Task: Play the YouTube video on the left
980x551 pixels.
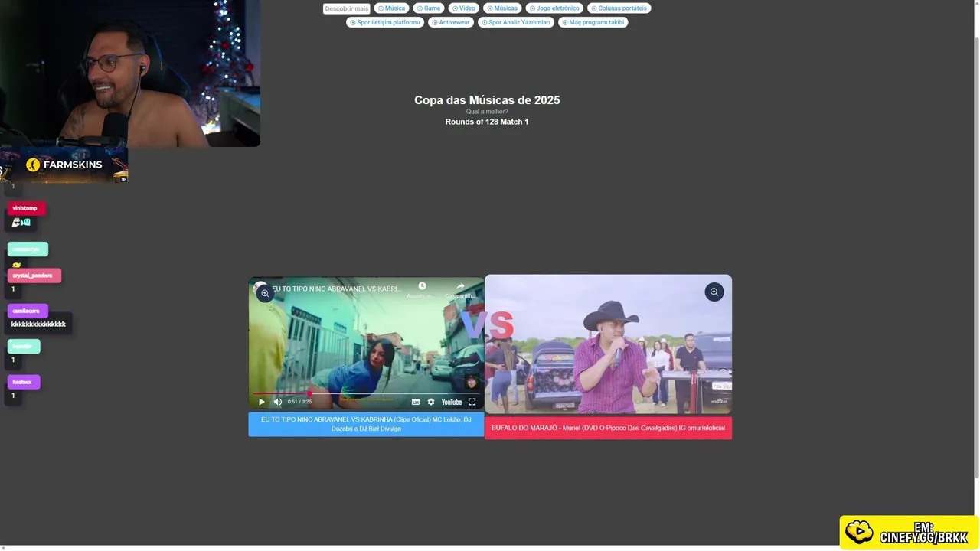Action: coord(261,402)
